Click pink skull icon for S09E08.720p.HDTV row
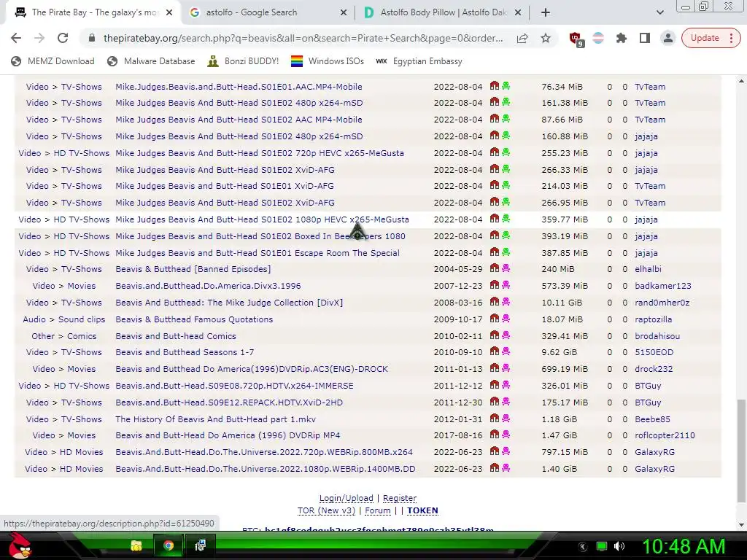Viewport: 747px width, 560px height. pyautogui.click(x=506, y=385)
